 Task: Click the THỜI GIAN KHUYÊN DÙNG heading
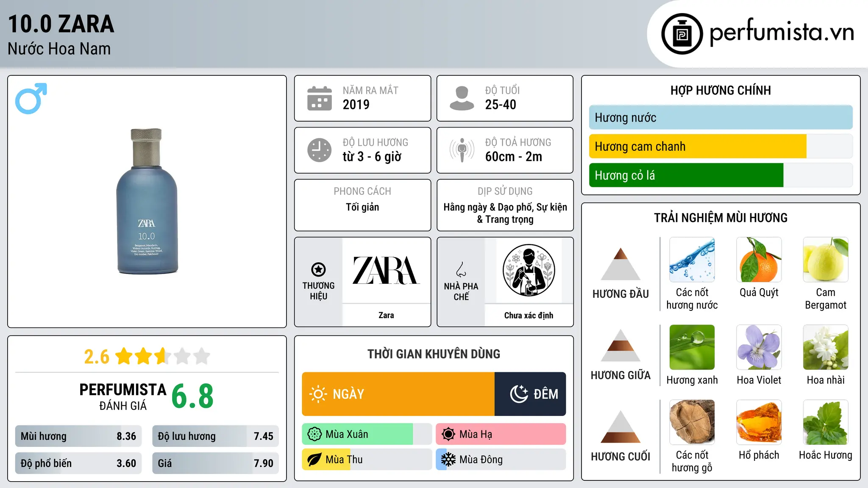tap(434, 354)
